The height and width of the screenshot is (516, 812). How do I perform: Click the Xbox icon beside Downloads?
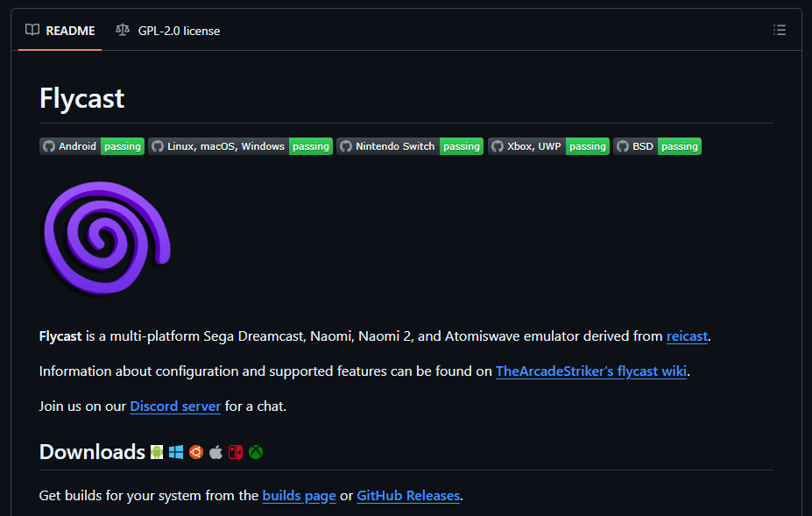pyautogui.click(x=256, y=452)
